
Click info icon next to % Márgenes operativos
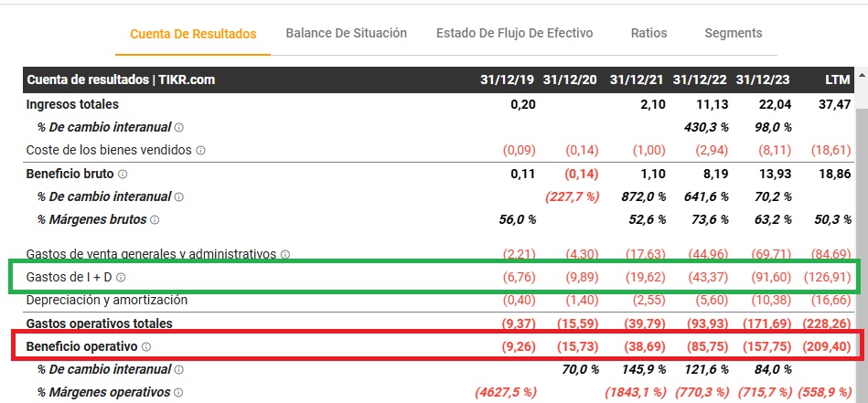(178, 393)
